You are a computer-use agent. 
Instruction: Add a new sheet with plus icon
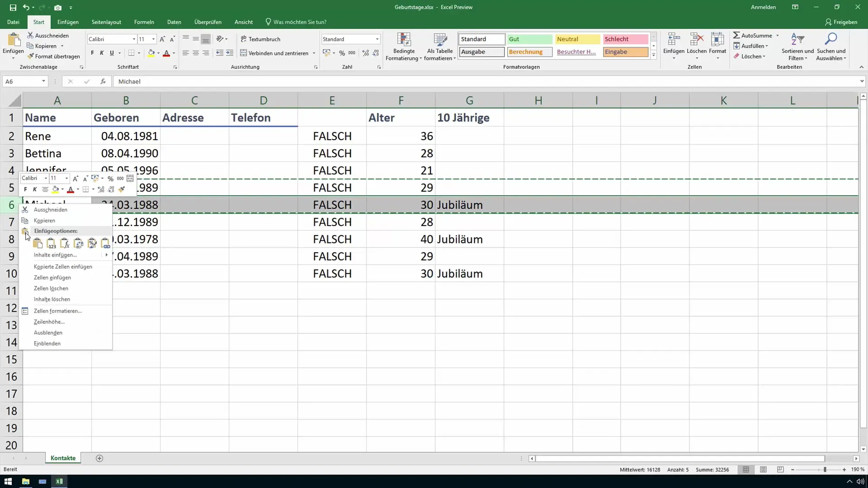pyautogui.click(x=99, y=458)
